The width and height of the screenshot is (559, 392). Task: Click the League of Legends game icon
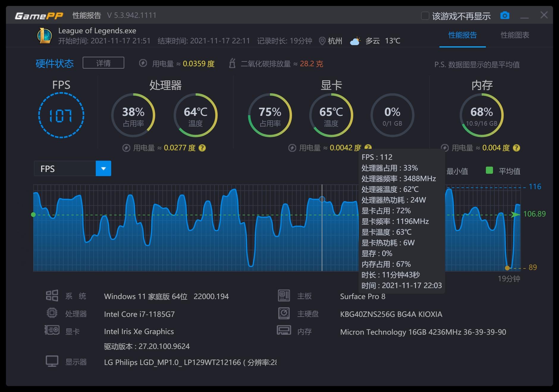click(44, 36)
